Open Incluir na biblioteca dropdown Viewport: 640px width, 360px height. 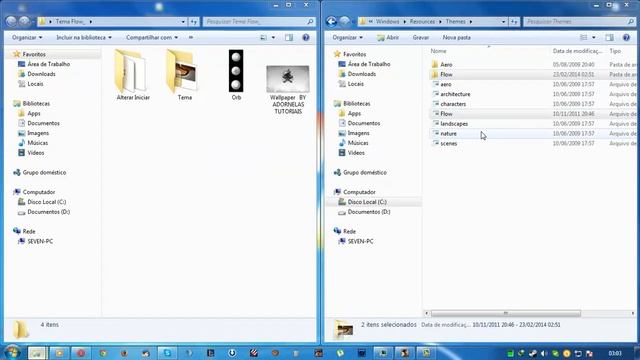click(x=84, y=38)
